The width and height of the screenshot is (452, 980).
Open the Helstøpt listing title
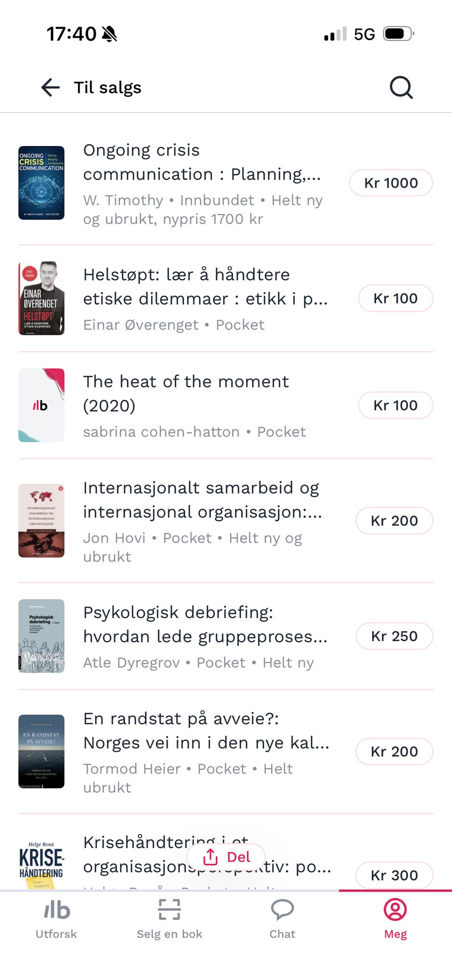[205, 286]
